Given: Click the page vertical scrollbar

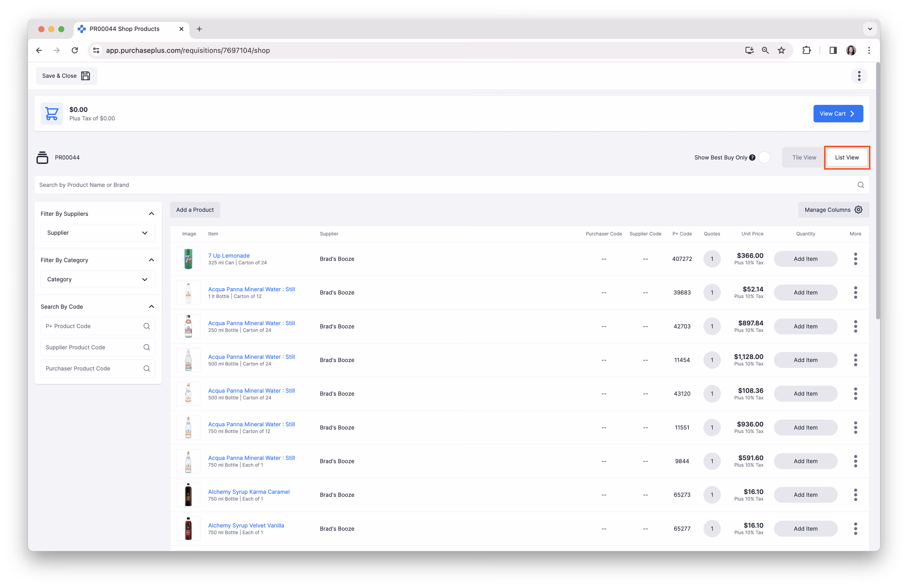Looking at the screenshot, I should (878, 191).
